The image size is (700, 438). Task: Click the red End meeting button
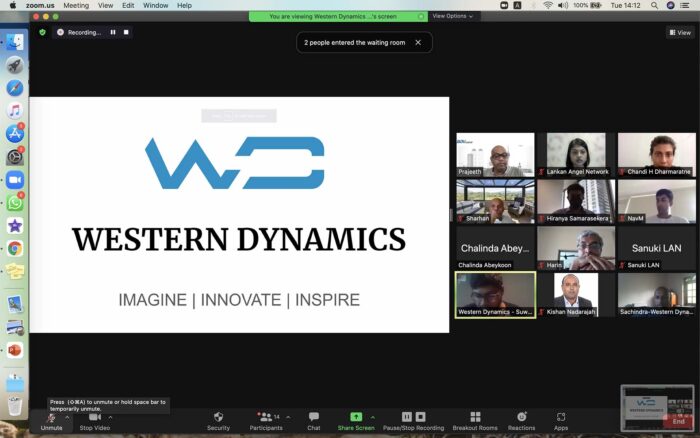[x=679, y=422]
